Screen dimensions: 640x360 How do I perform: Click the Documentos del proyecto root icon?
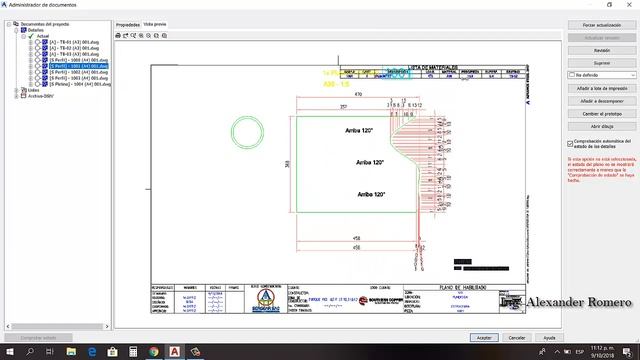16,24
